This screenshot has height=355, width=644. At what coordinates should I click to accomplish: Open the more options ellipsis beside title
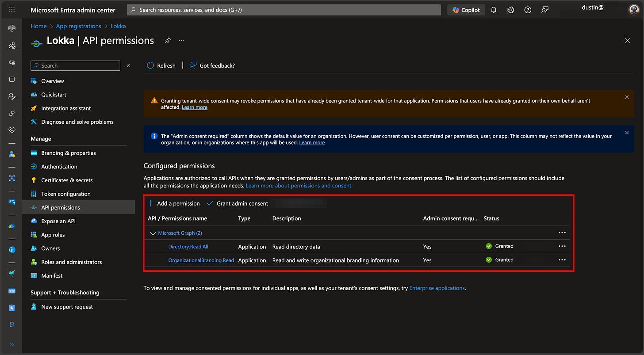click(181, 41)
